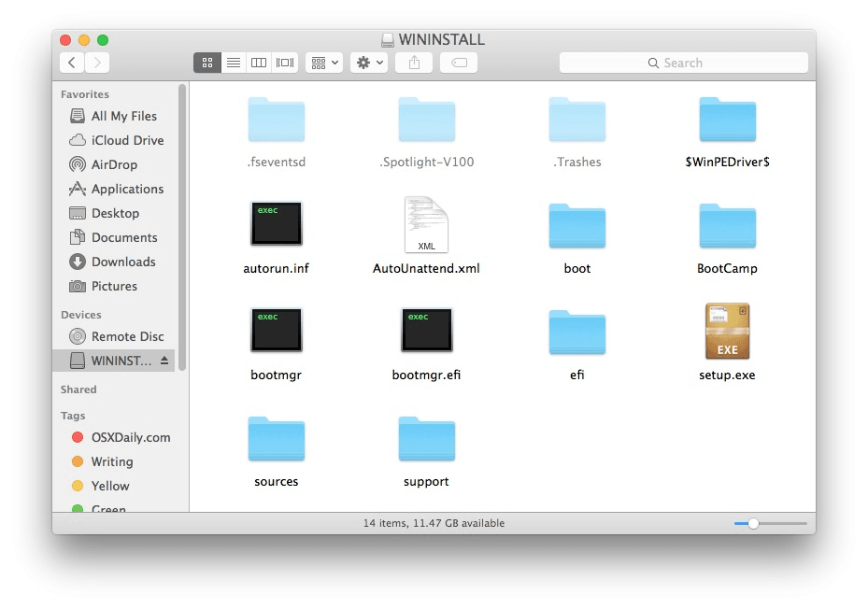This screenshot has height=609, width=868.
Task: Open the Action gear menu
Action: pos(368,63)
